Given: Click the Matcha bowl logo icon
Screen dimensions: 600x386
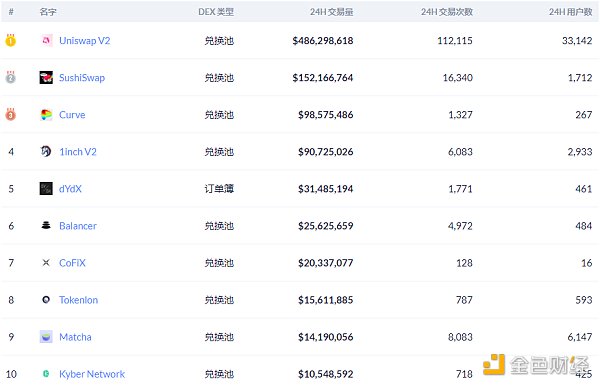Looking at the screenshot, I should pos(46,337).
